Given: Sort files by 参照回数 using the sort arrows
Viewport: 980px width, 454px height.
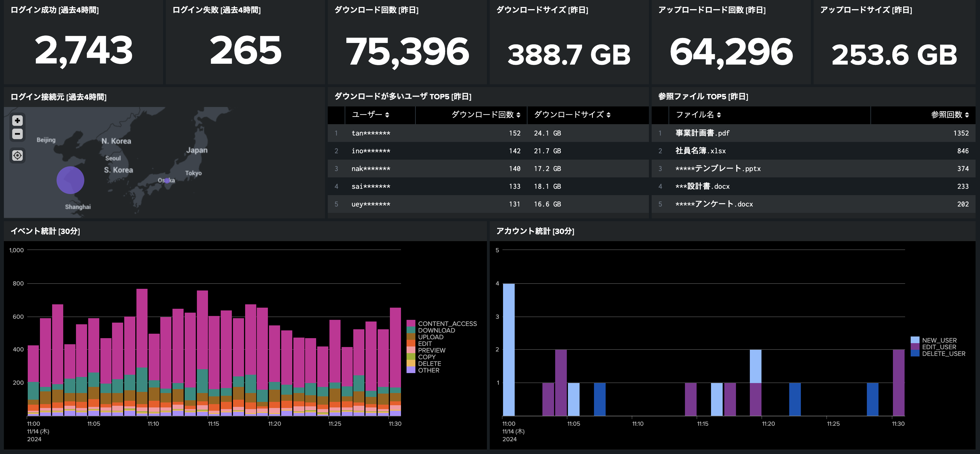Looking at the screenshot, I should coord(966,115).
